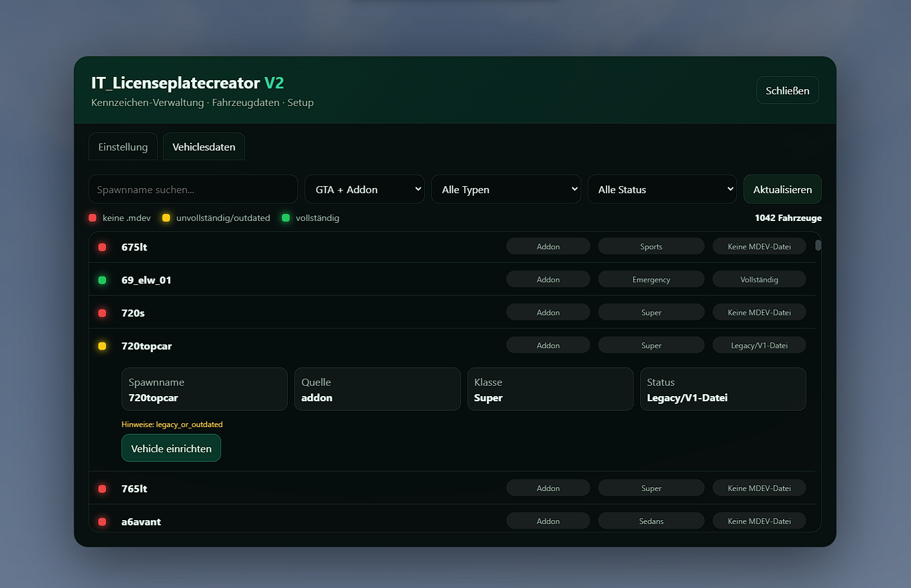The image size is (911, 588).
Task: Click the Addon tag on the 69_elw_01 row
Action: pos(548,280)
